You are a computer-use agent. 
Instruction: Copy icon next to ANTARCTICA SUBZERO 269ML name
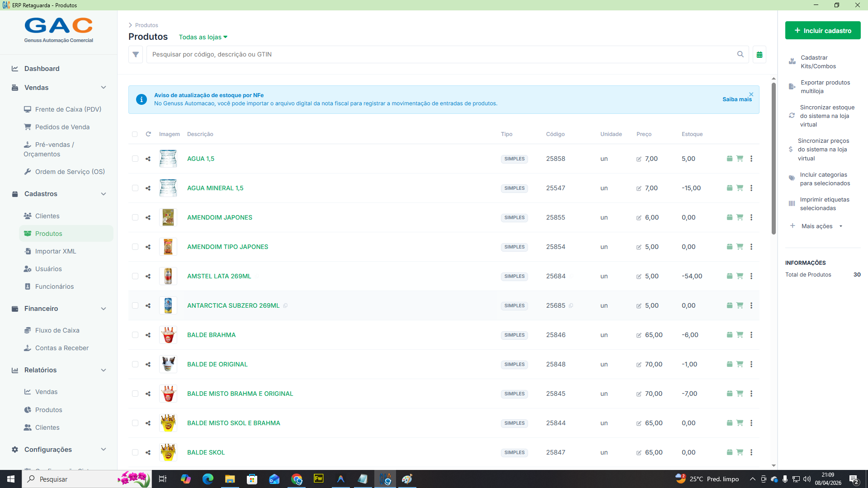point(285,306)
